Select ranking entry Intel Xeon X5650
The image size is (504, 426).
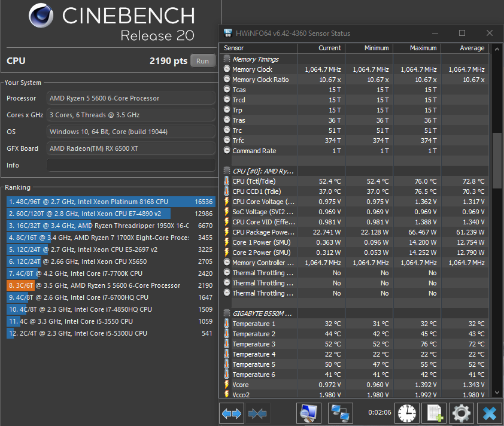click(111, 261)
